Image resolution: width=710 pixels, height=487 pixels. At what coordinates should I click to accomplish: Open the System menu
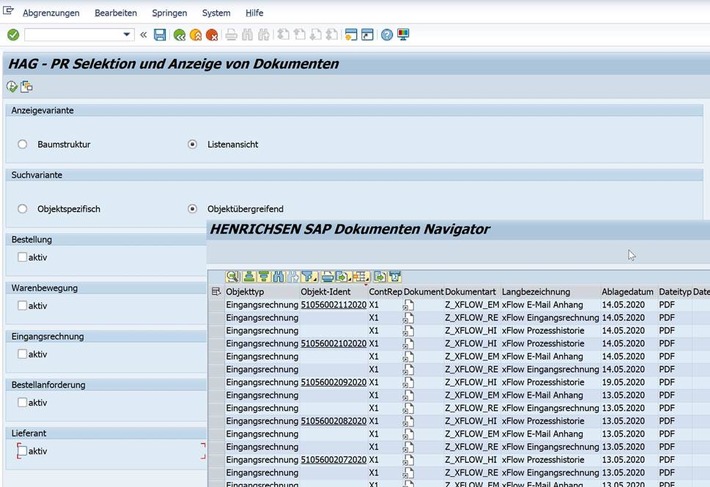click(x=216, y=13)
